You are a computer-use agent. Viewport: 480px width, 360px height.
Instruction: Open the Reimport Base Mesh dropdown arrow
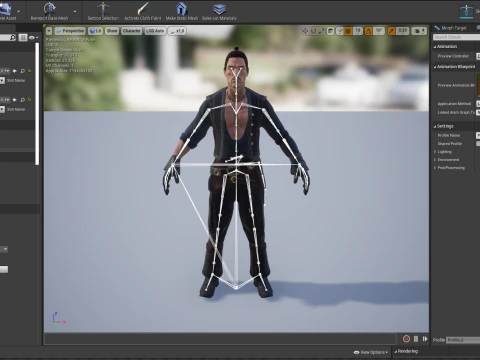pos(75,11)
